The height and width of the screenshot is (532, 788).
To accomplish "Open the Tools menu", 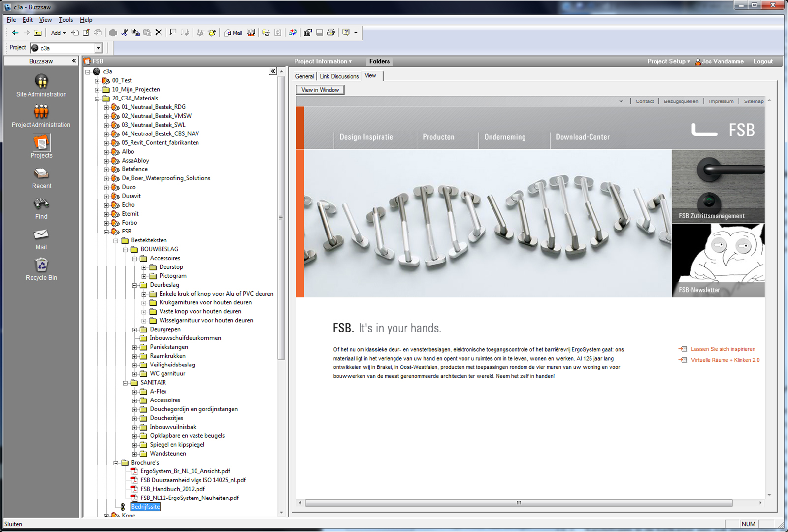I will [x=66, y=20].
